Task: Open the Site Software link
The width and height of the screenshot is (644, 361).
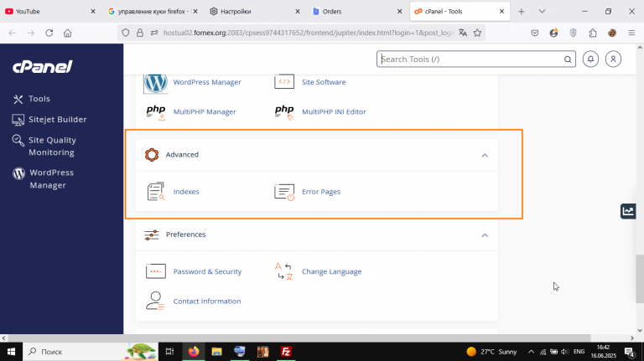Action: tap(324, 82)
